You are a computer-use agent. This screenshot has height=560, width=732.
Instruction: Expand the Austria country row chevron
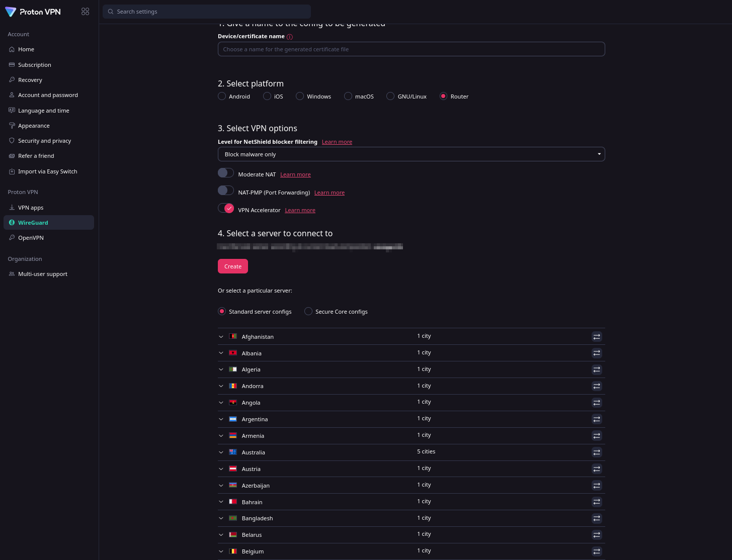(221, 469)
